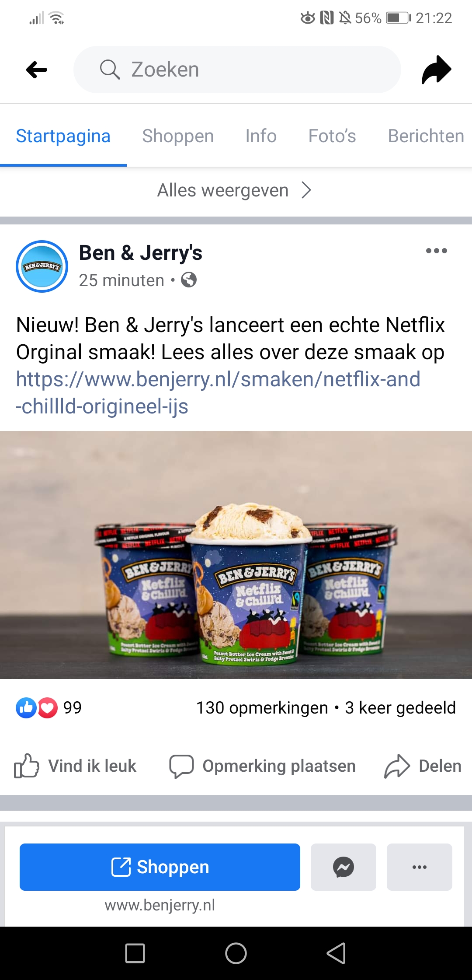Switch to the Shoppen tab

[x=178, y=136]
